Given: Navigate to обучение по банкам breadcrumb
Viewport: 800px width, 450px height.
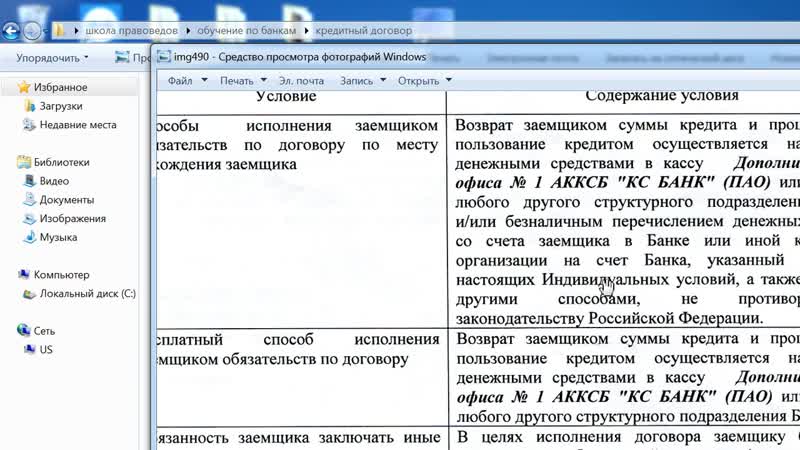Looking at the screenshot, I should (x=246, y=31).
